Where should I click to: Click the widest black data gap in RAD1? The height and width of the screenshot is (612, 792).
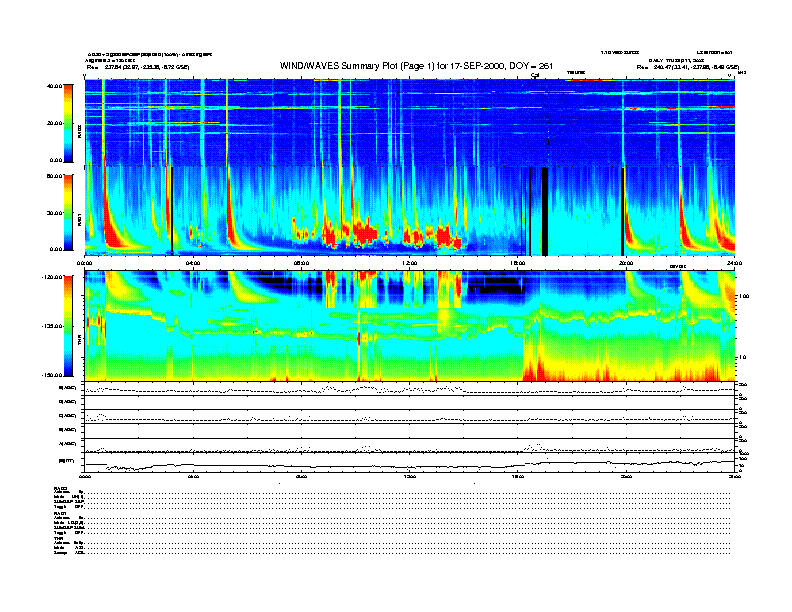point(545,211)
